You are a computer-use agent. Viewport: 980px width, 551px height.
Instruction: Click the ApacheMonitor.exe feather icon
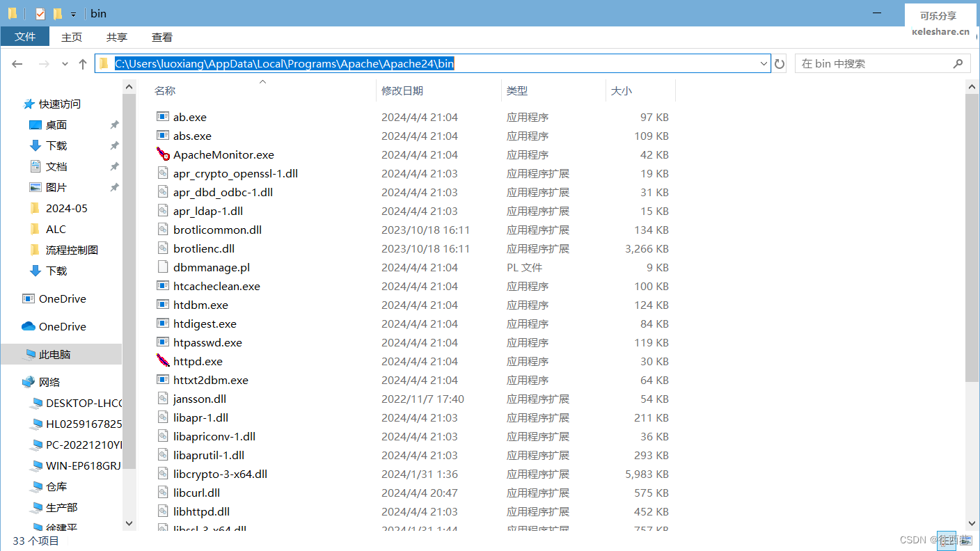(x=163, y=154)
